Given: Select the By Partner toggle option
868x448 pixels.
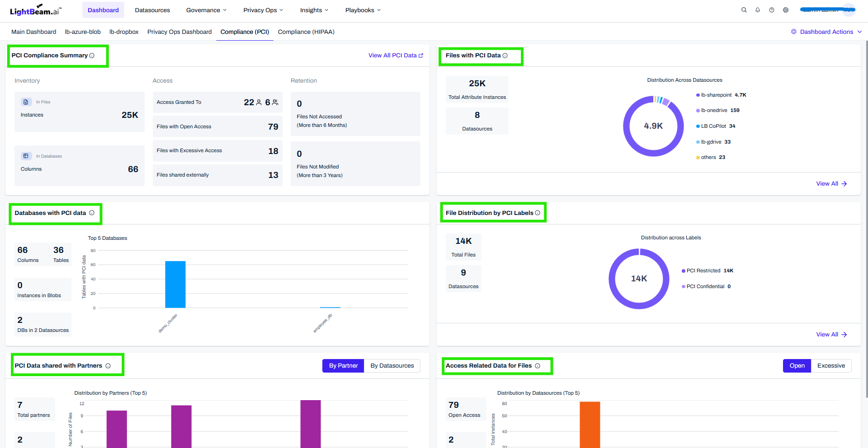Looking at the screenshot, I should point(343,366).
